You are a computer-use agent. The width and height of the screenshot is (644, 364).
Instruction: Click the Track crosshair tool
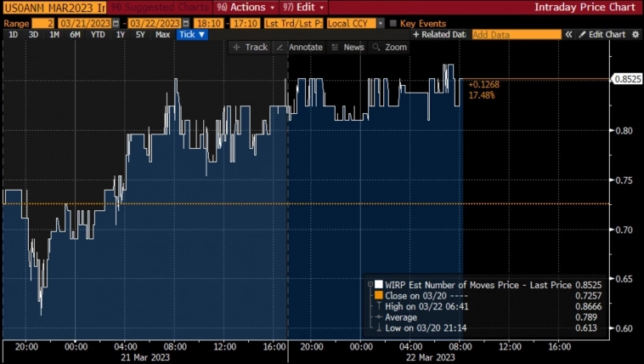pos(250,48)
